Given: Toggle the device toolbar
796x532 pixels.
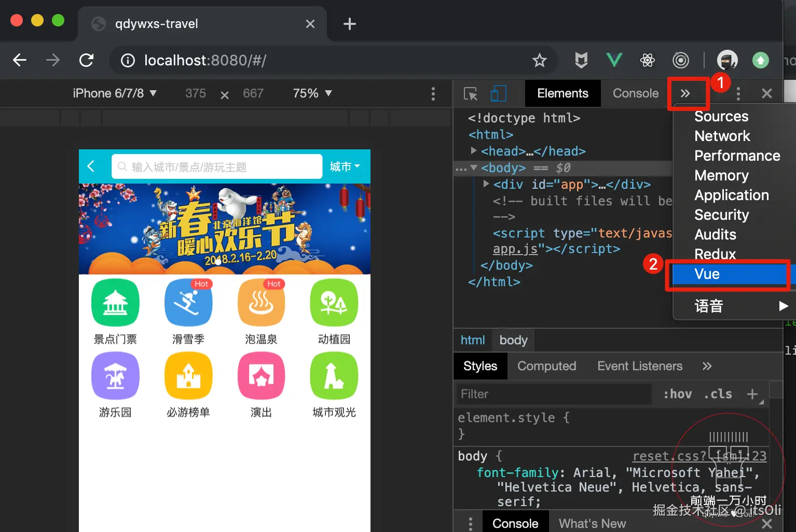Looking at the screenshot, I should pos(499,94).
